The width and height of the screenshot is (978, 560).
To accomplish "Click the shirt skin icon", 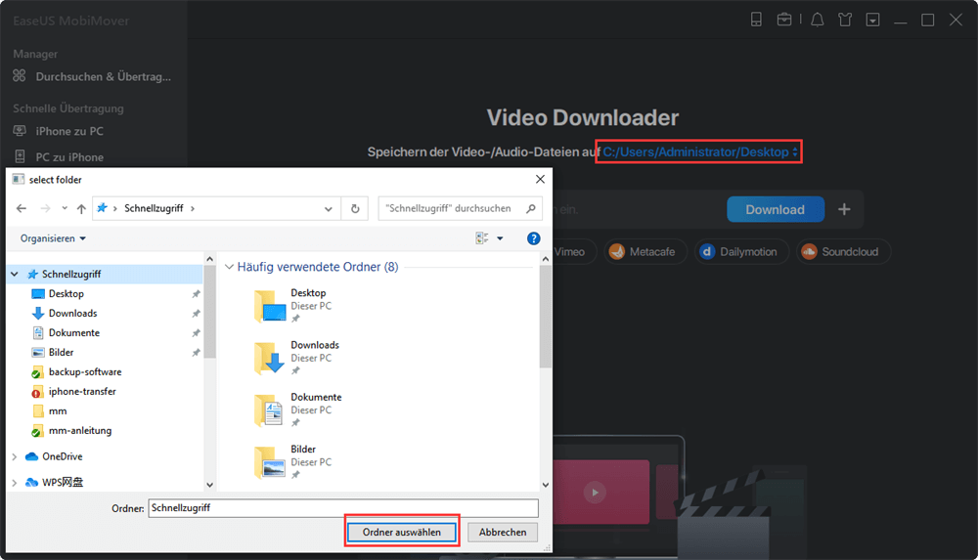I will pyautogui.click(x=845, y=20).
